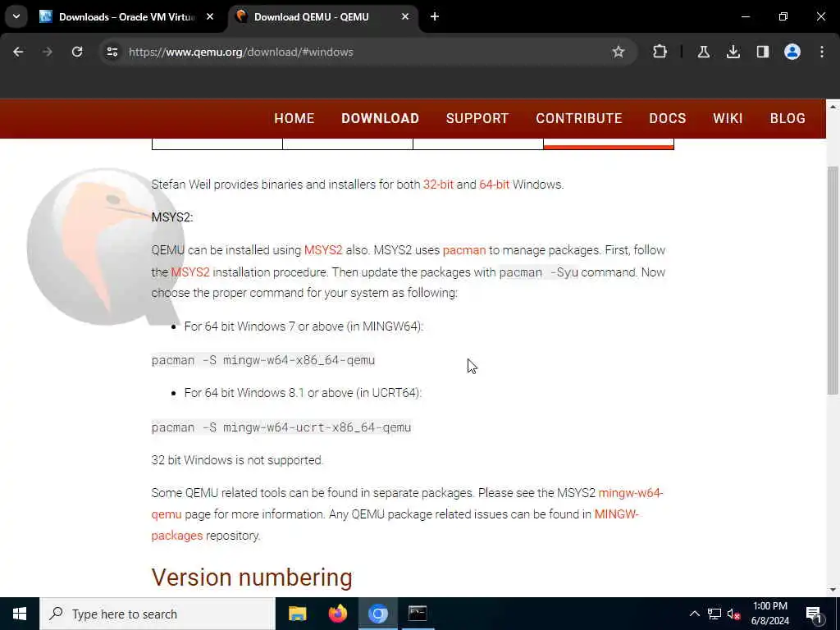Click the 'Version numbering' heading
This screenshot has height=630, width=840.
(x=252, y=577)
